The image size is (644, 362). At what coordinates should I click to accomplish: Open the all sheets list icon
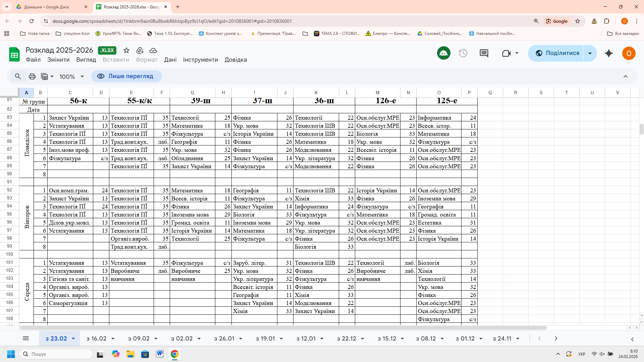point(26,339)
